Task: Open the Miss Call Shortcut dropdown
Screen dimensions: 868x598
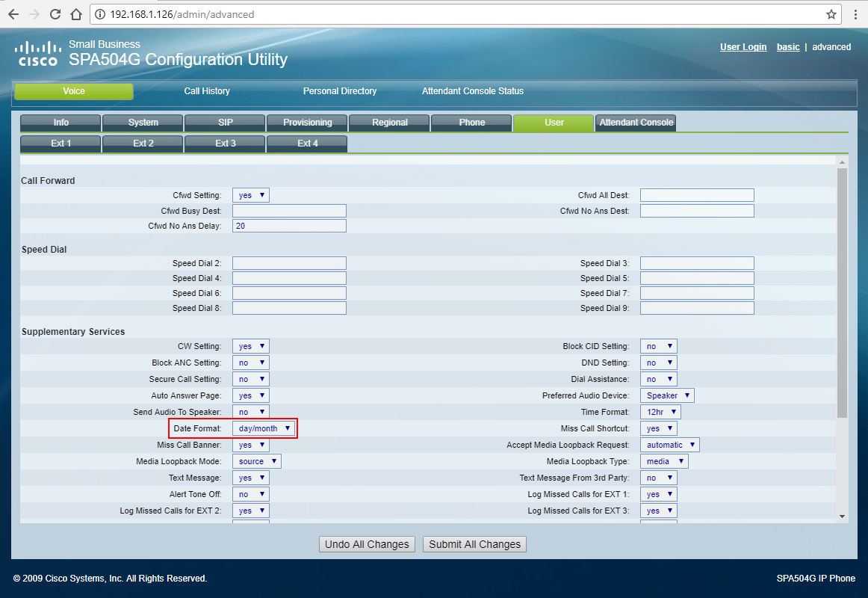Action: coord(659,428)
